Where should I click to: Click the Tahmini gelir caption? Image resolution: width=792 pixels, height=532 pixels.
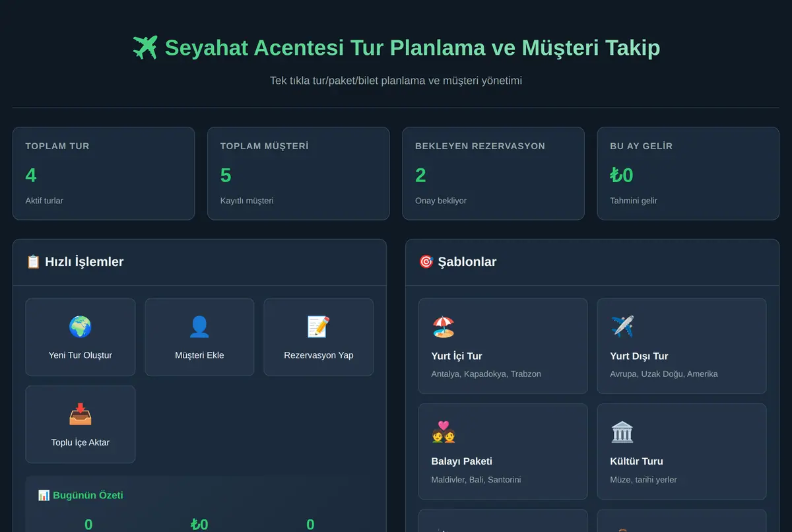(634, 201)
